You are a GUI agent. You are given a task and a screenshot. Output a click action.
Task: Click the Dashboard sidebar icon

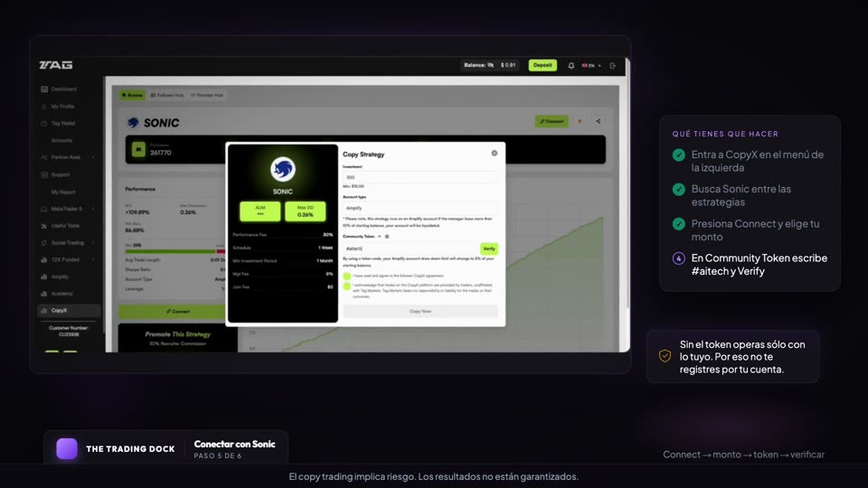coord(44,89)
